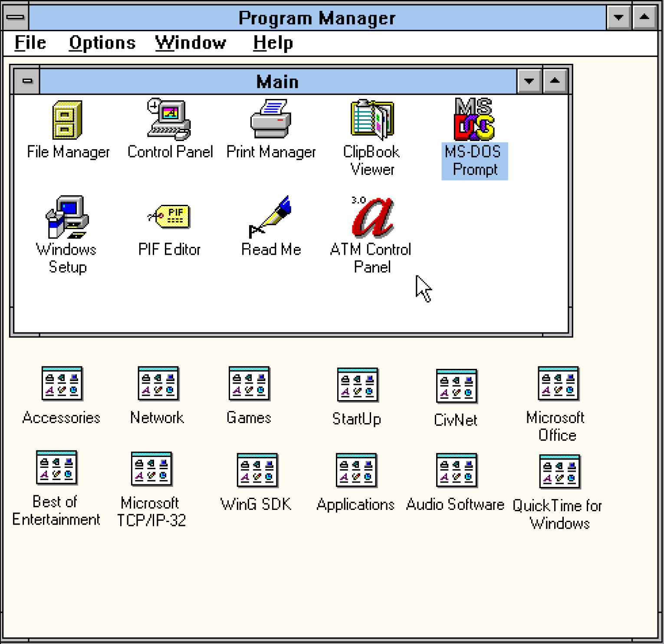Select the CivNet program group icon
Screen dimensions: 664x644
tap(457, 386)
